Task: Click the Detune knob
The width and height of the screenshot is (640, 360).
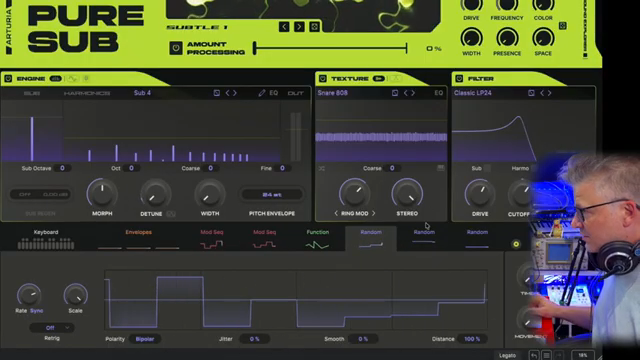Action: 156,193
